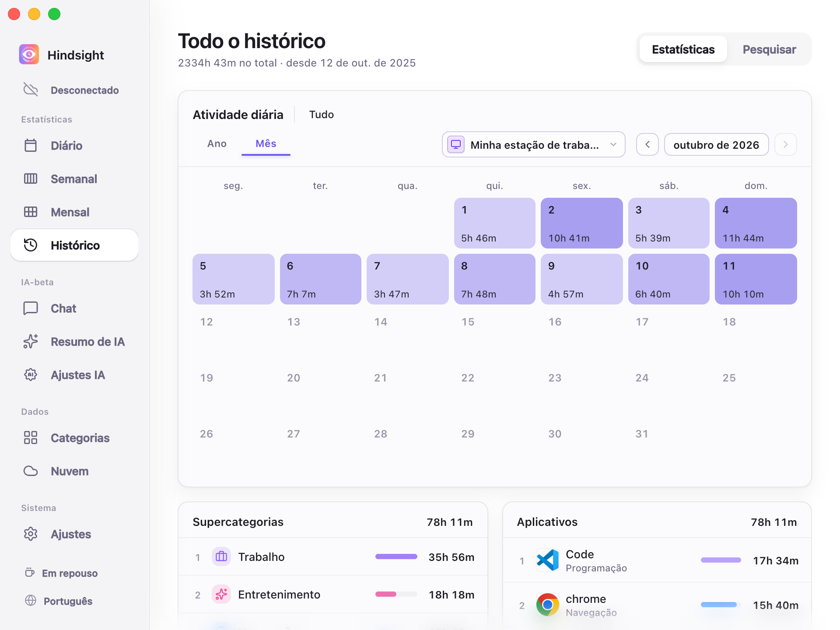Open day 4 cell with 11h 44m
The image size is (840, 630).
point(756,223)
